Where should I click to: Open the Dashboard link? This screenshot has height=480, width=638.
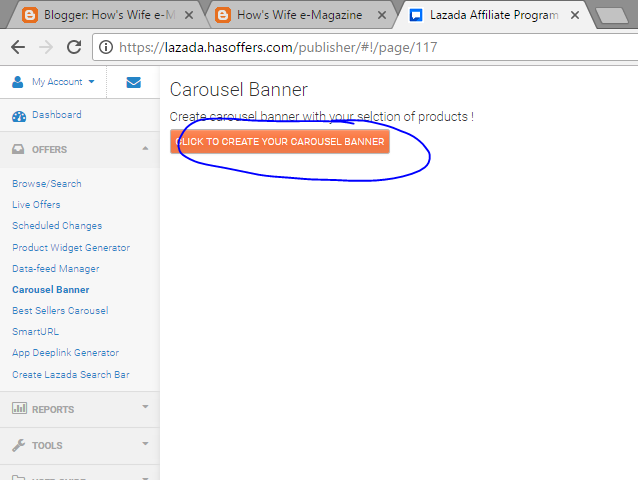point(57,115)
